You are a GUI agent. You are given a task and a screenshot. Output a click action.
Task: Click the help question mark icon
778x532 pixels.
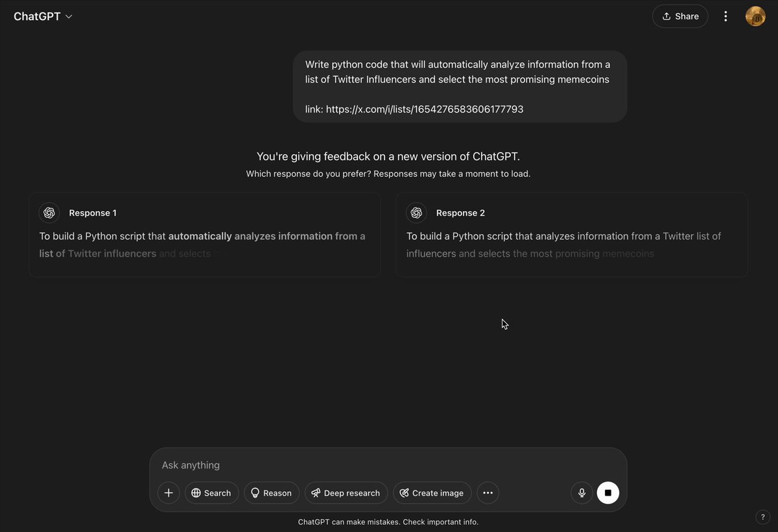pos(762,516)
